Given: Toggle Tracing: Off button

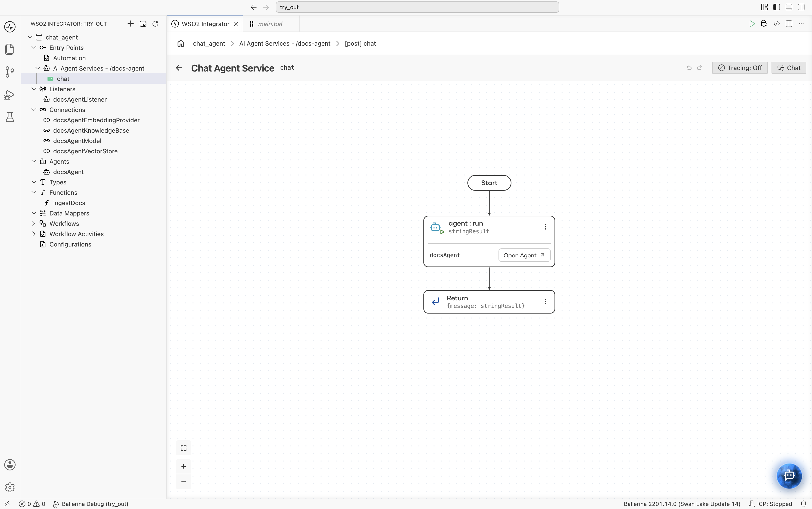Looking at the screenshot, I should (740, 68).
